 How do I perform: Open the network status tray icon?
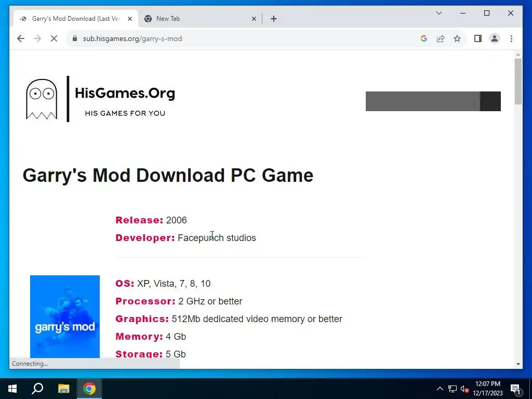tap(453, 389)
